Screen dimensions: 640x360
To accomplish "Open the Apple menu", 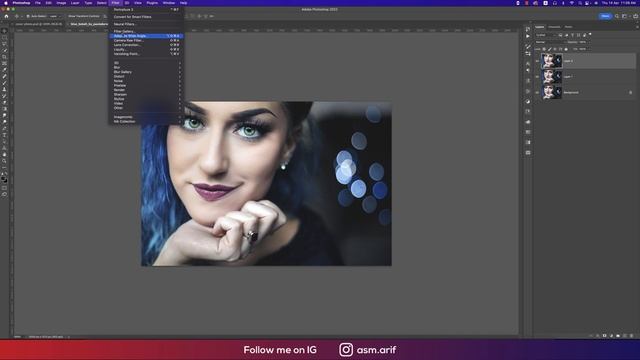I will click(5, 3).
